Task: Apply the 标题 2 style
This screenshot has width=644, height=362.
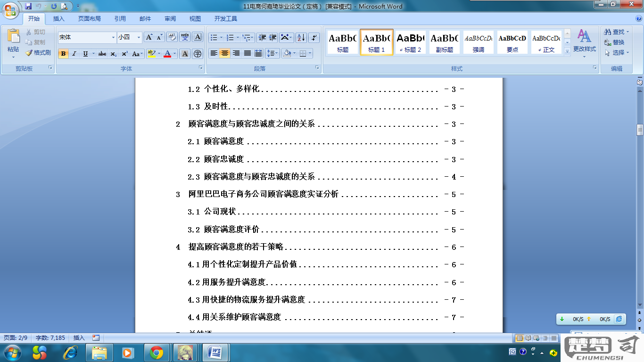Action: pos(411,42)
